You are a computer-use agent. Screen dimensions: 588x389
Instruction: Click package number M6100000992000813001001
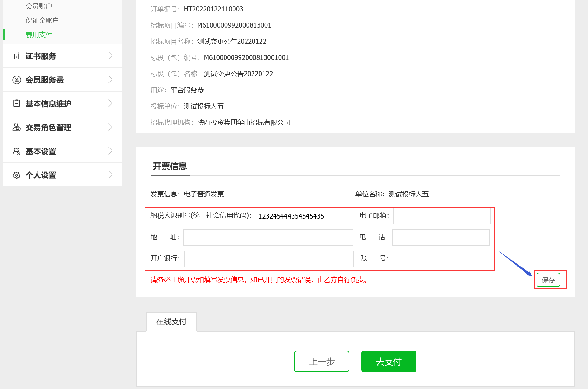pyautogui.click(x=246, y=58)
